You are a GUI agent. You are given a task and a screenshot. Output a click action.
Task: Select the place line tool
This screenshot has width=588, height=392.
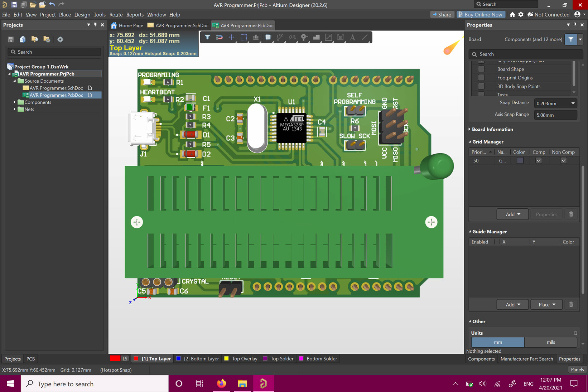tap(365, 37)
